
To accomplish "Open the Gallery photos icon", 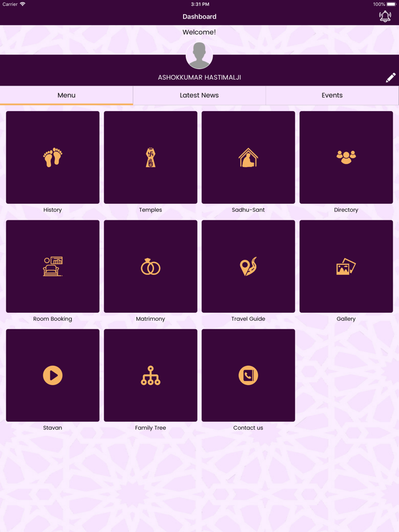I will (x=346, y=267).
